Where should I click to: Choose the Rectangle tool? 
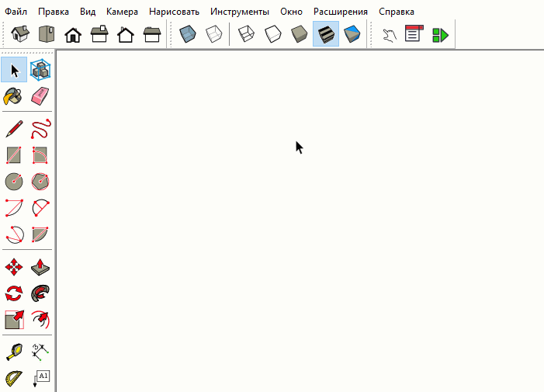pos(14,155)
